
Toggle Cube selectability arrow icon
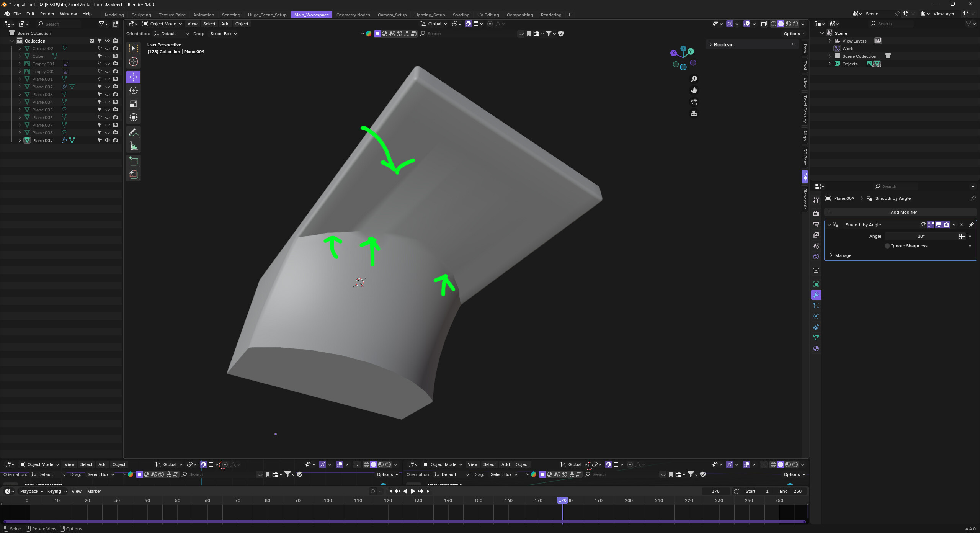tap(100, 56)
